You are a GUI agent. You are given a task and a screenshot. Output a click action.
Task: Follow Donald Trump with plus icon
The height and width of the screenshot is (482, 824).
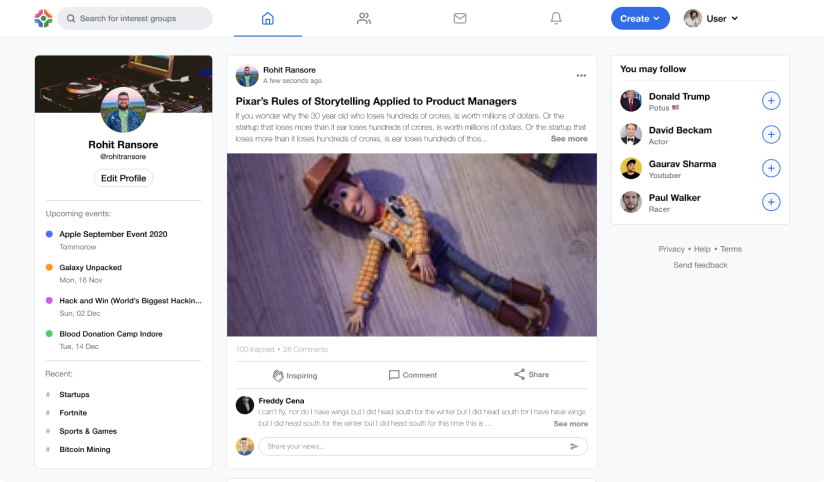771,101
